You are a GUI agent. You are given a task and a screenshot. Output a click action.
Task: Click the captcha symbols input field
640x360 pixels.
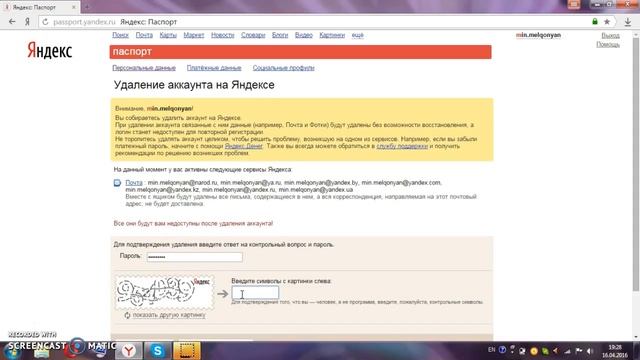(255, 293)
